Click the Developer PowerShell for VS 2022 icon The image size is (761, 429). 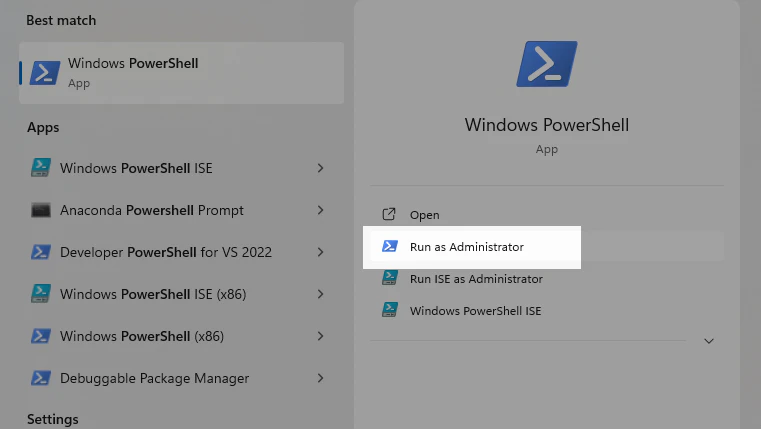click(41, 252)
